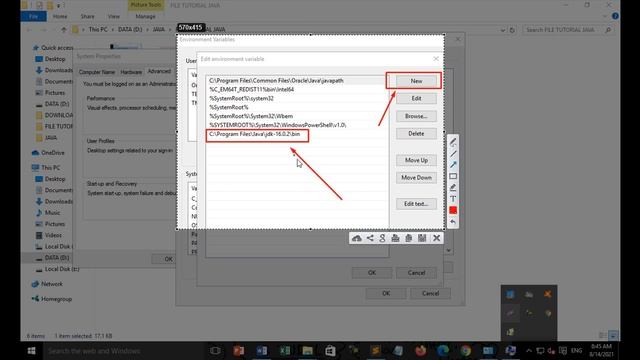Confirm OK in Edit environment variable dialog

point(372,273)
